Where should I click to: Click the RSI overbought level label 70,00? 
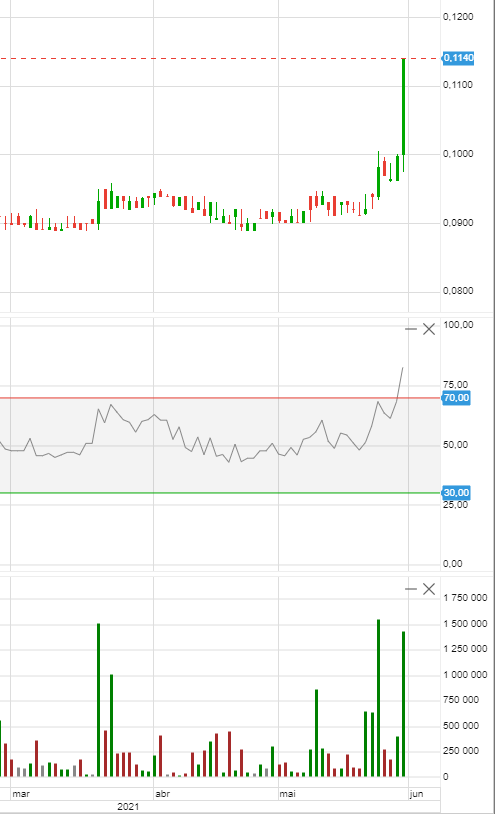click(456, 398)
